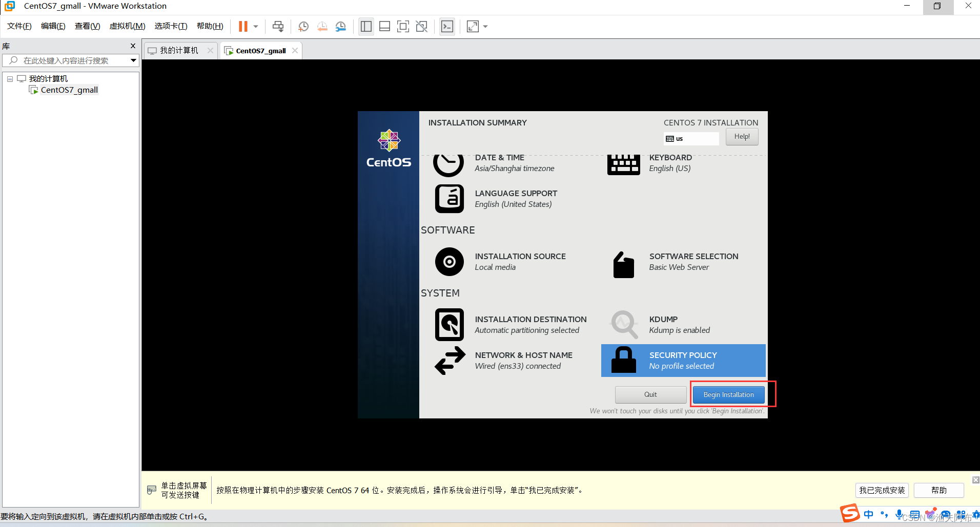Open Network & Host Name arrows icon

tap(450, 361)
